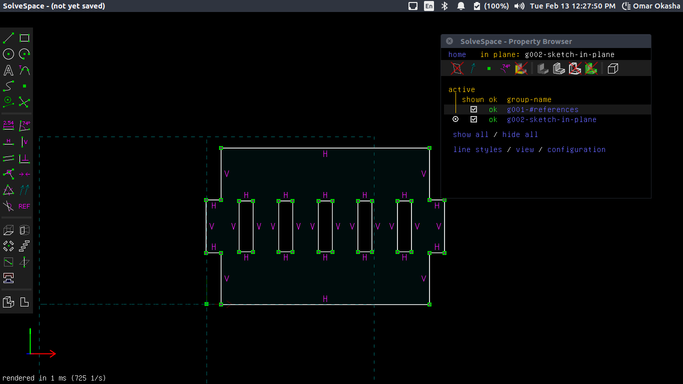The image size is (683, 384).
Task: Apply the symmetric constraint tool
Action: click(x=24, y=174)
